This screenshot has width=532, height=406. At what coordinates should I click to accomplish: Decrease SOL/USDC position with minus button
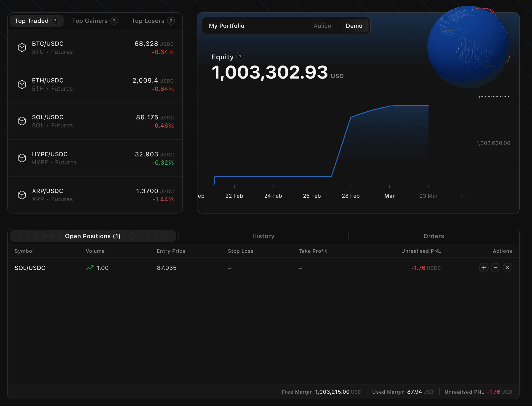[495, 268]
